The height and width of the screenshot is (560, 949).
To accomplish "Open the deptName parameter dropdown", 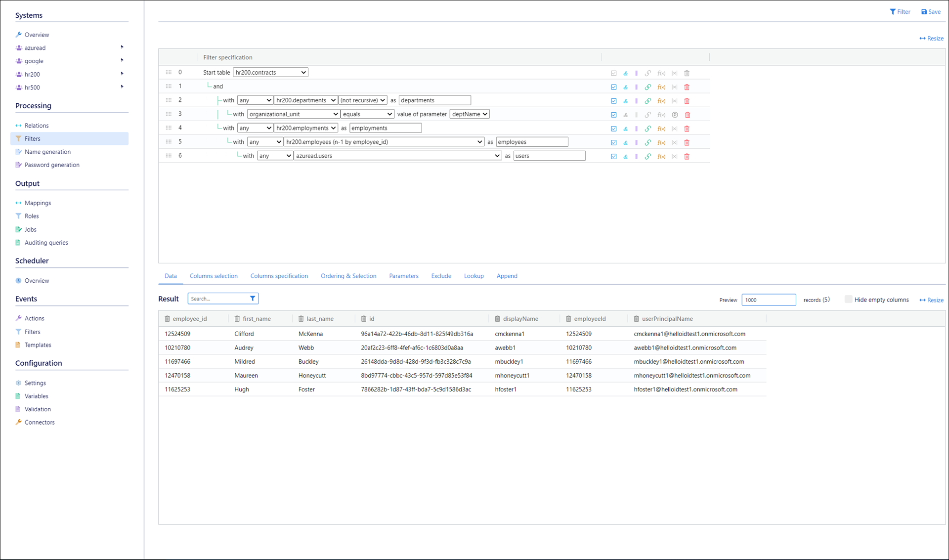I will click(x=469, y=114).
